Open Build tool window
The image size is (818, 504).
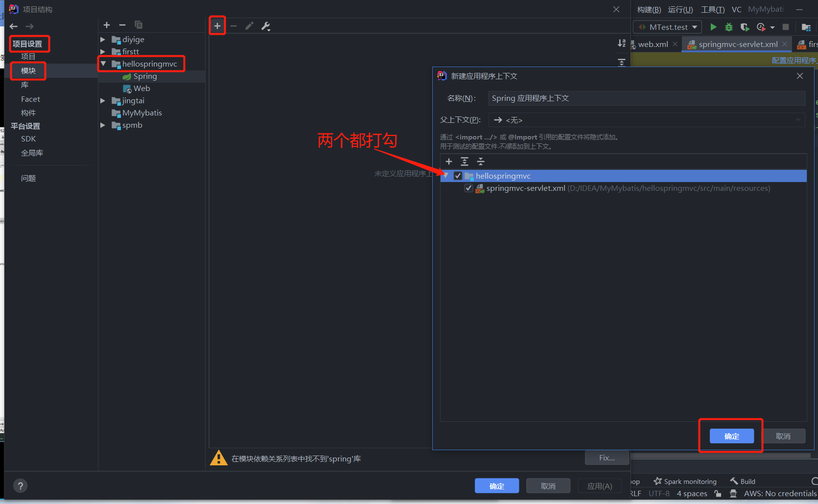pyautogui.click(x=743, y=481)
